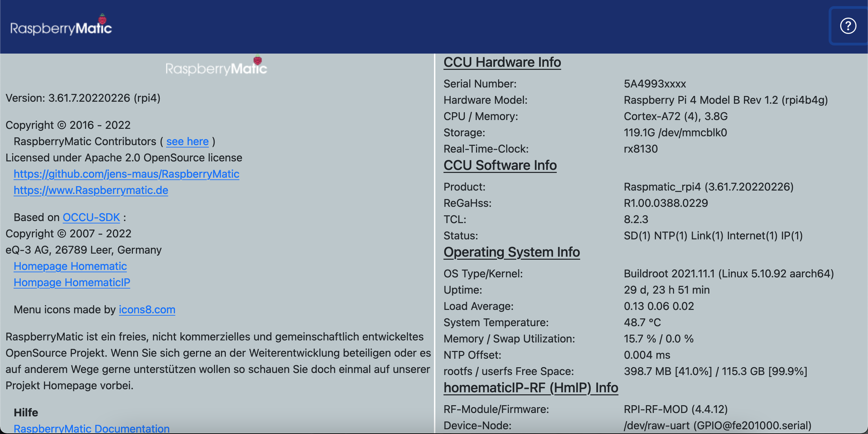Open the Hompage HomematicIP link
Screen dimensions: 868x434
[72, 282]
